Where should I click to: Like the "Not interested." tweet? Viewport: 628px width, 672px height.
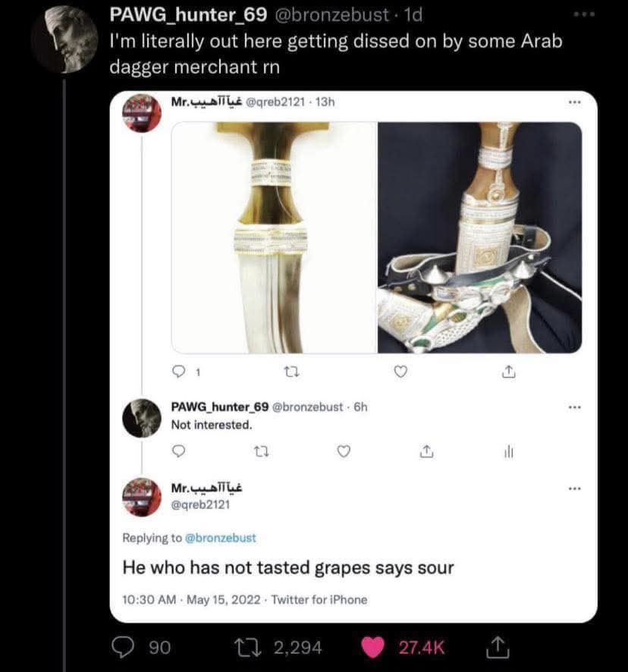[x=342, y=452]
